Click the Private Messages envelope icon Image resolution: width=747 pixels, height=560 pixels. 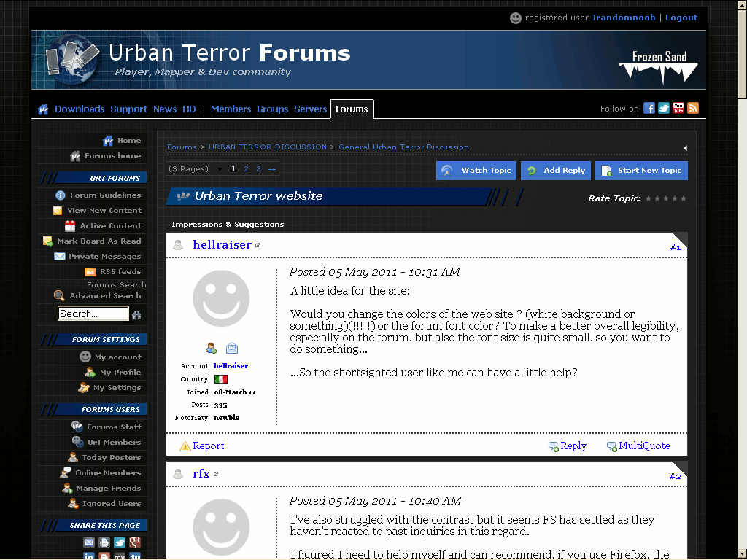pyautogui.click(x=60, y=256)
